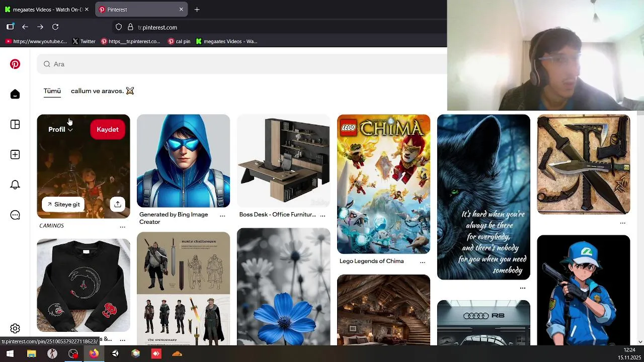Click the Siteye git button
The width and height of the screenshot is (644, 362).
click(63, 204)
